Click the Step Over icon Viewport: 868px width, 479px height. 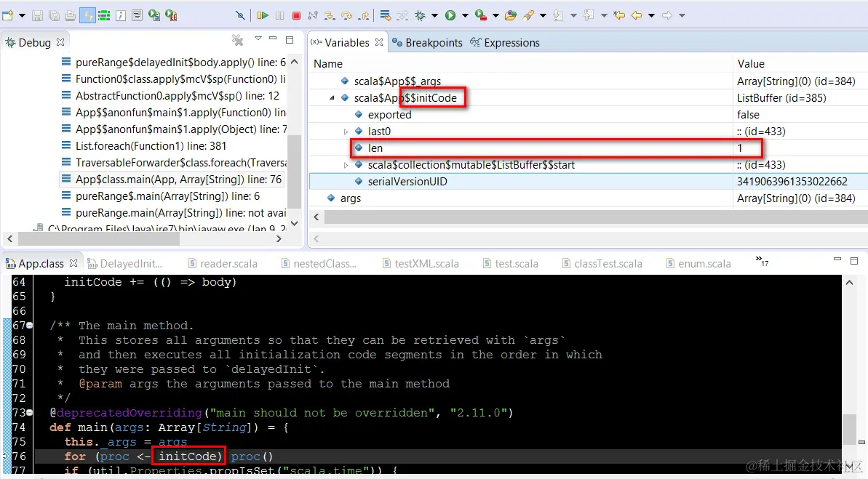point(346,15)
